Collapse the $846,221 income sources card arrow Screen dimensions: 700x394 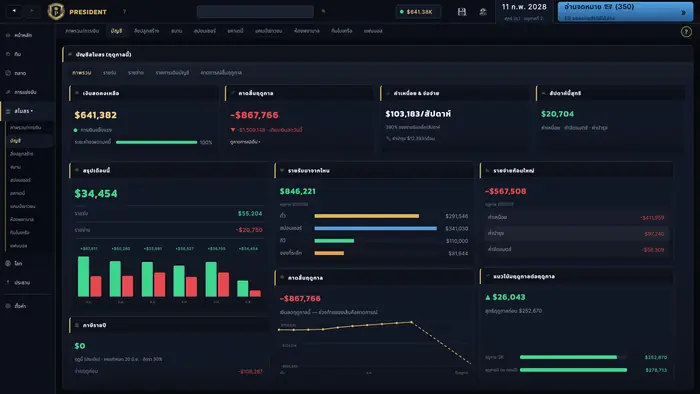tap(282, 170)
